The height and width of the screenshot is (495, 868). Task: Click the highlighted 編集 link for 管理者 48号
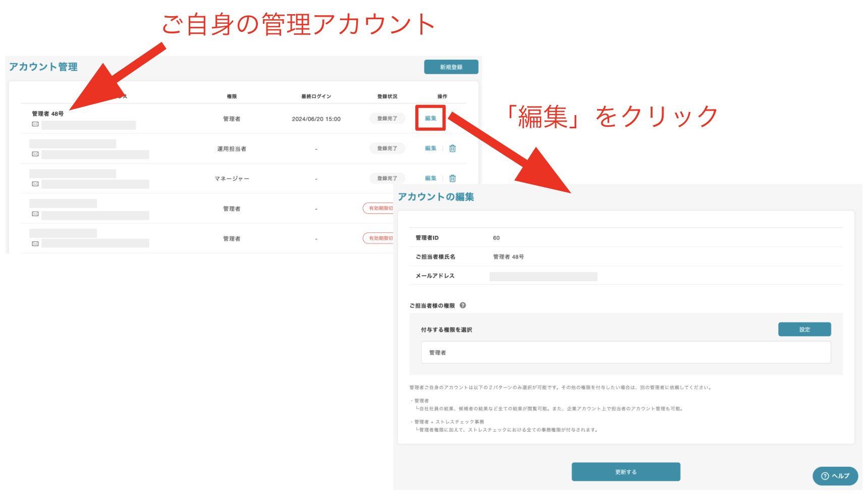click(x=430, y=118)
